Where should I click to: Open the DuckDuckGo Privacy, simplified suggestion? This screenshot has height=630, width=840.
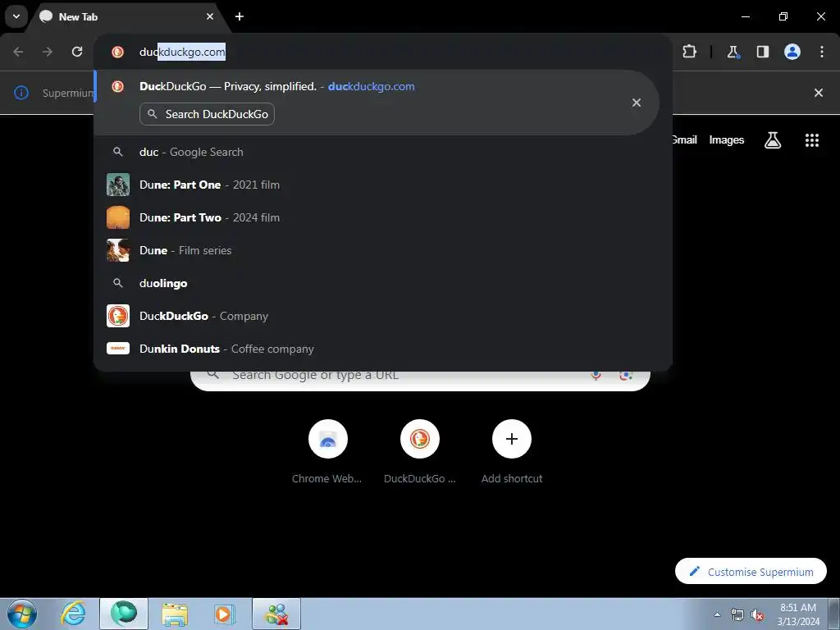click(x=376, y=103)
